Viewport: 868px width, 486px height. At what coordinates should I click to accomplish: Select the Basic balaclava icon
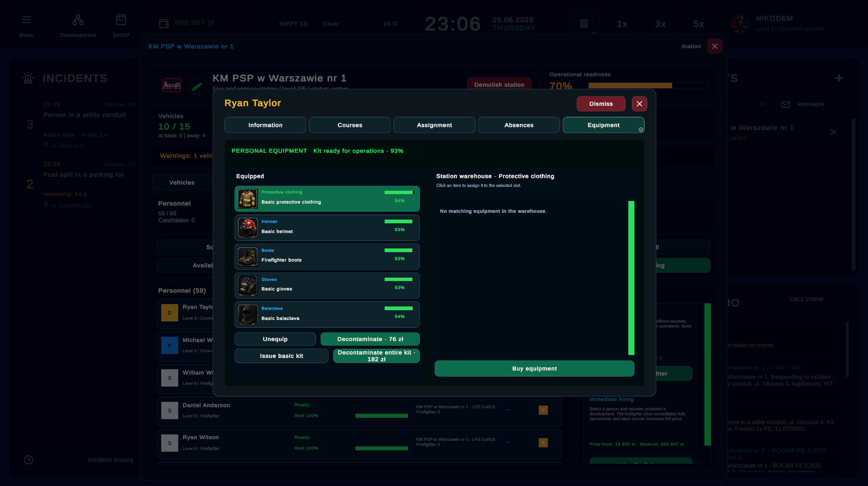click(x=248, y=314)
